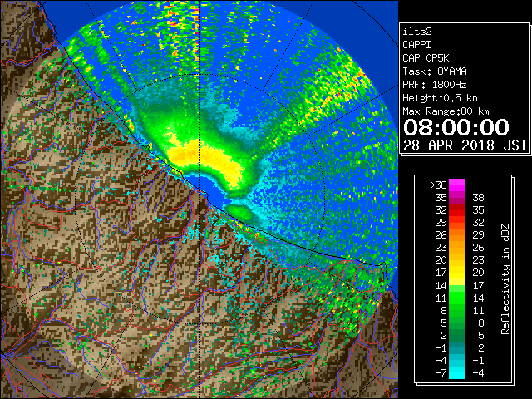The width and height of the screenshot is (532, 399).
Task: Click the 'Height:0.5 km' line
Action: click(440, 98)
